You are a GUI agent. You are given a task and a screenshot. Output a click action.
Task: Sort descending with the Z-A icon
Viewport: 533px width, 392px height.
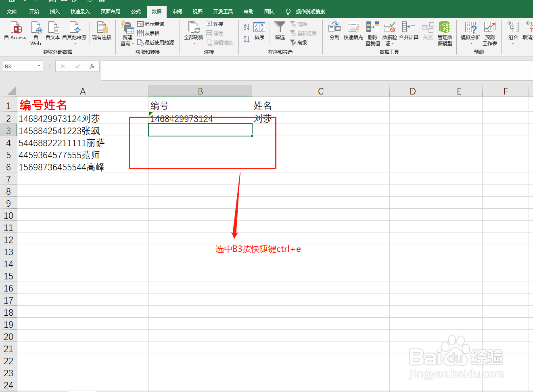[247, 39]
